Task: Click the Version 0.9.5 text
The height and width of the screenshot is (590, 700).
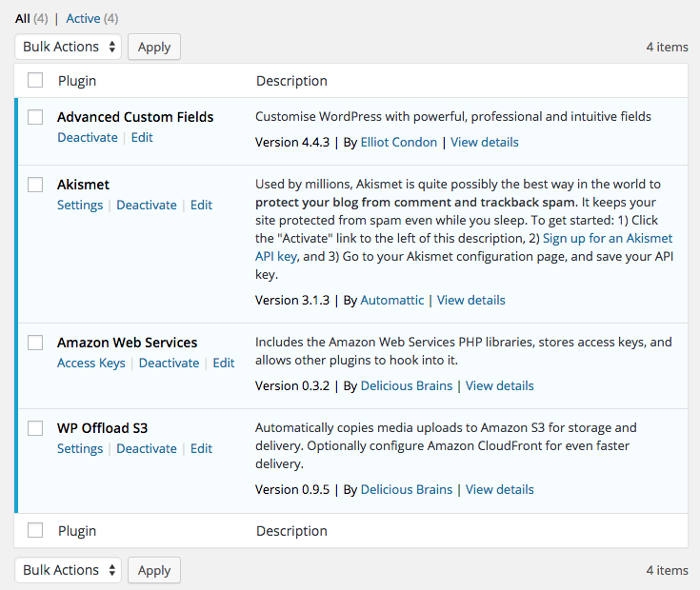Action: point(292,490)
